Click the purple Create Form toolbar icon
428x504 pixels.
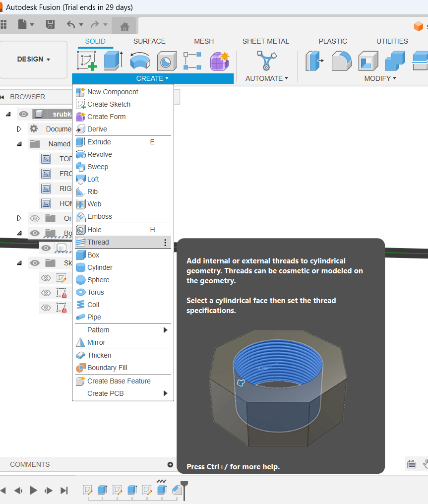220,61
